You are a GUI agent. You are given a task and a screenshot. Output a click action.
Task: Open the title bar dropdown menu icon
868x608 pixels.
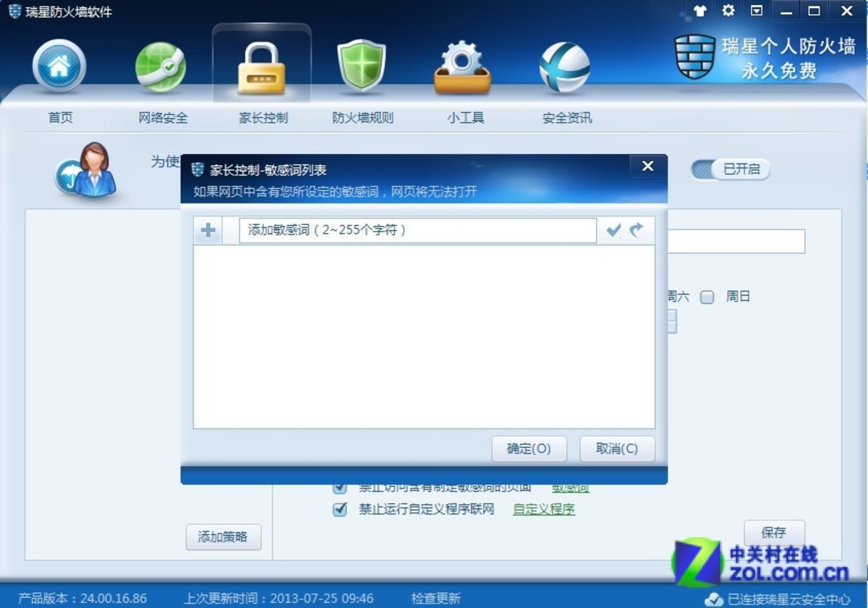tap(757, 10)
